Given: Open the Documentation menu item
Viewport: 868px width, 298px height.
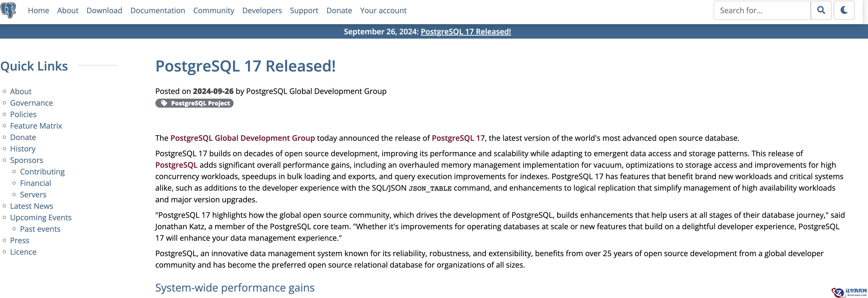Looking at the screenshot, I should click(157, 10).
